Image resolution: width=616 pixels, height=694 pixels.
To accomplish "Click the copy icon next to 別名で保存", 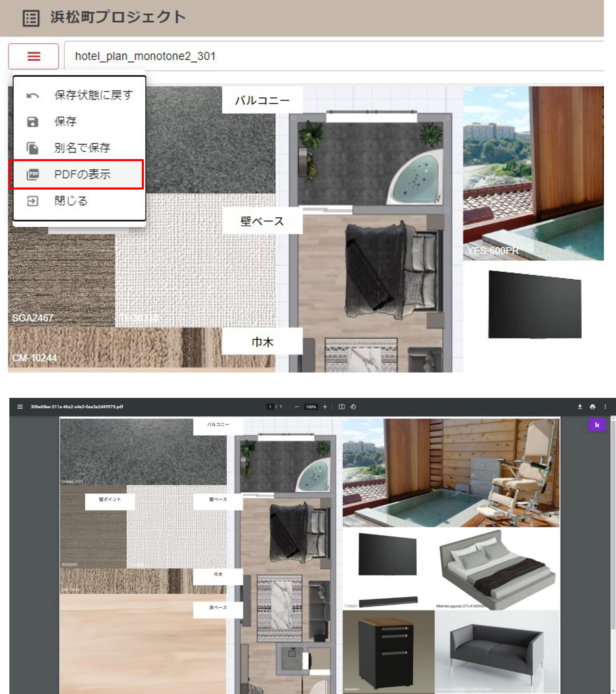I will click(x=33, y=148).
